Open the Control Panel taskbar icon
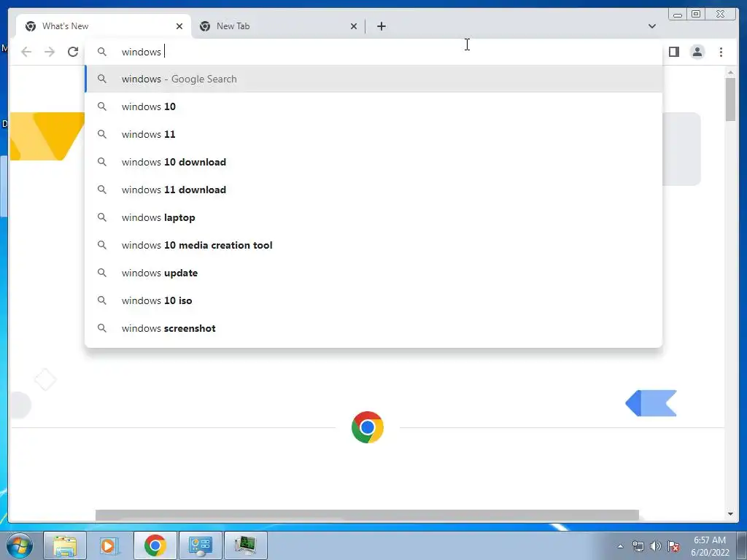The image size is (747, 560). pos(200,545)
